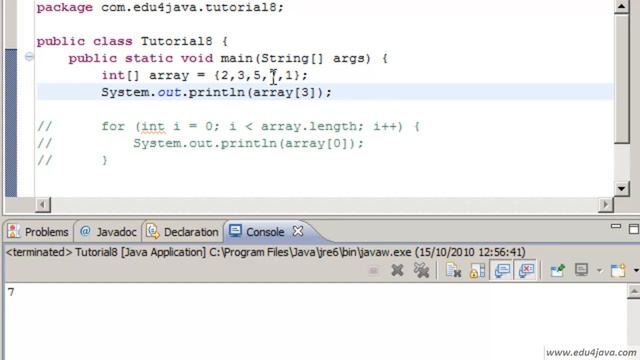This screenshot has height=360, width=640.
Task: Click the disabled Terminate button in Console toolbar
Action: pos(373,271)
